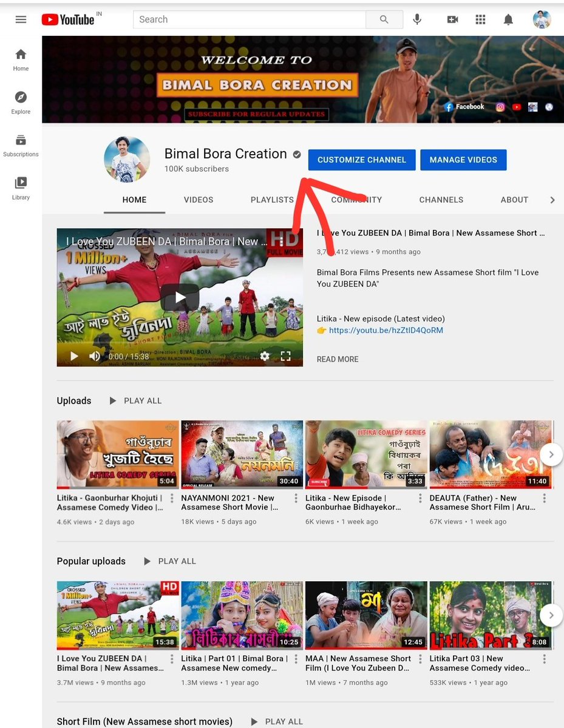
Task: Click the Uploads section heading
Action: tap(74, 401)
